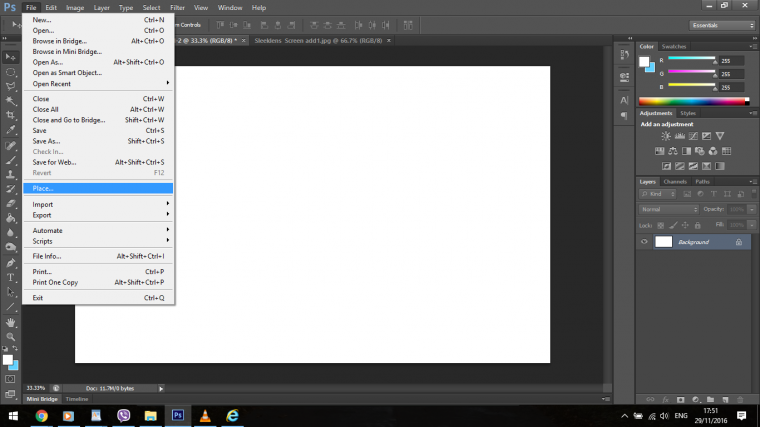Expand the Open Recent submenu
This screenshot has width=760, height=427.
(98, 83)
